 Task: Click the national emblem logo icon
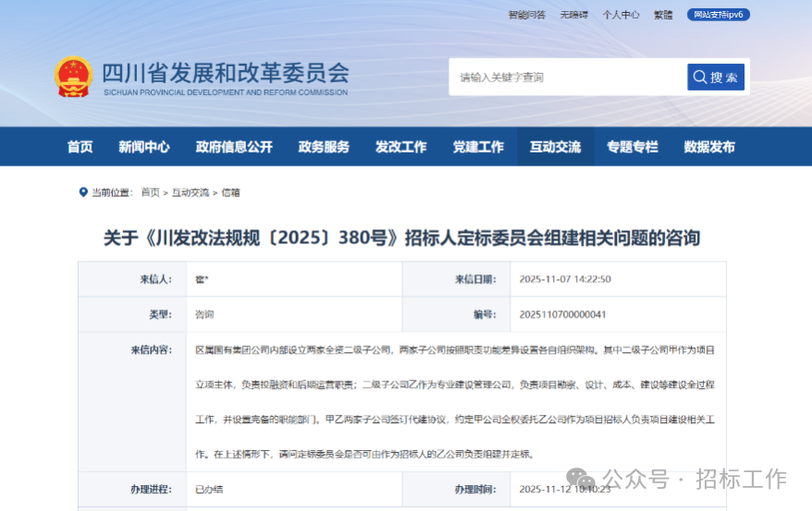coord(73,77)
